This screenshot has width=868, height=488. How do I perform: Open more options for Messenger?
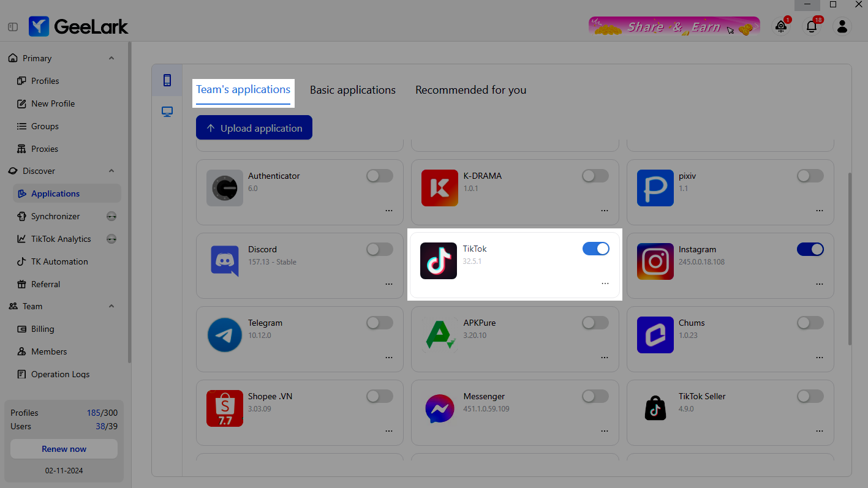click(x=605, y=431)
